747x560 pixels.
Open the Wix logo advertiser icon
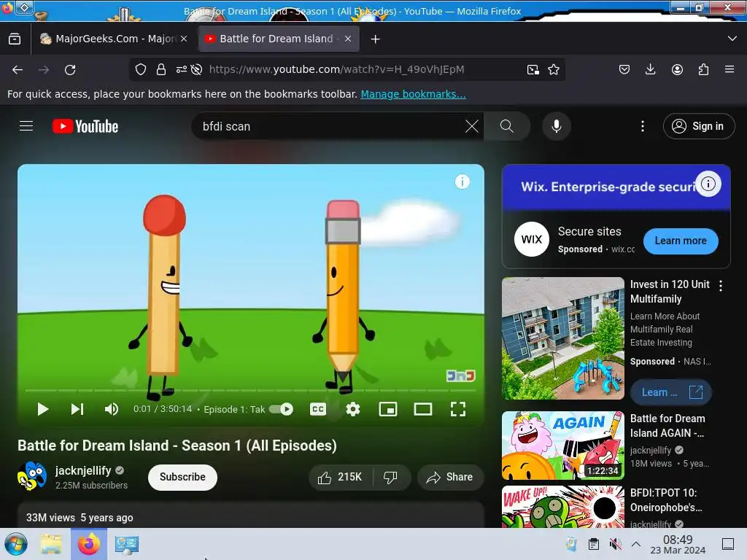pyautogui.click(x=532, y=239)
